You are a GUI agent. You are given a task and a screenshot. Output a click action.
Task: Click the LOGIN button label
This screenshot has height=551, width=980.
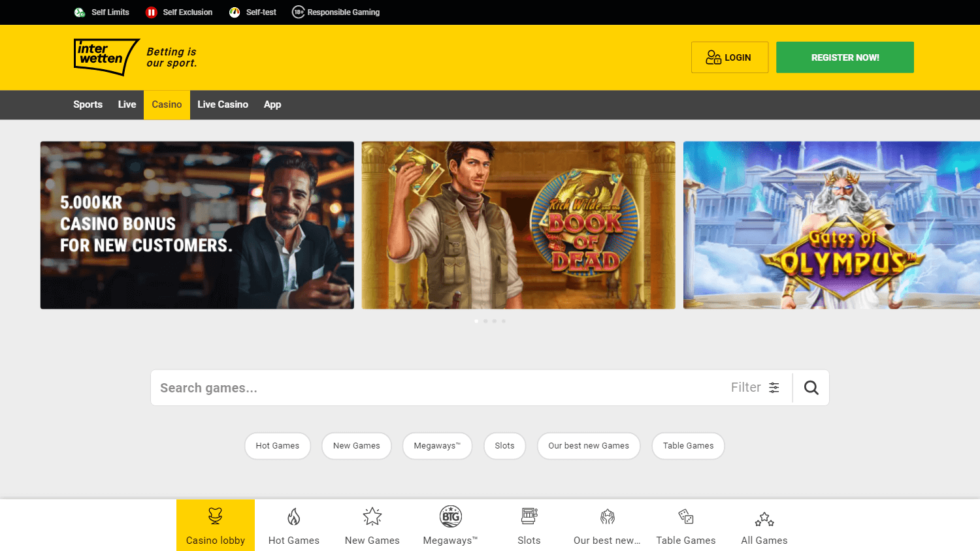point(738,57)
